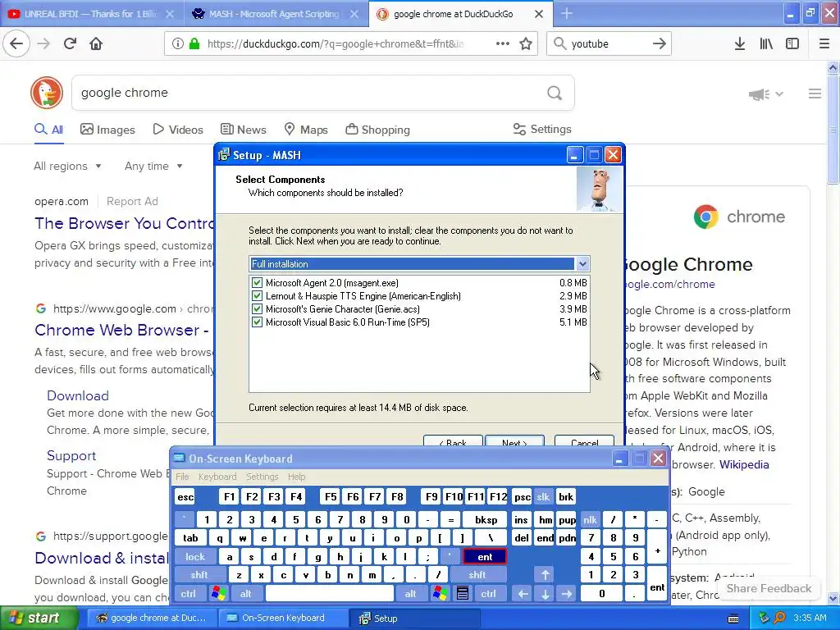This screenshot has height=630, width=840.
Task: Toggle the left ctrl key on keyboard
Action: click(189, 593)
